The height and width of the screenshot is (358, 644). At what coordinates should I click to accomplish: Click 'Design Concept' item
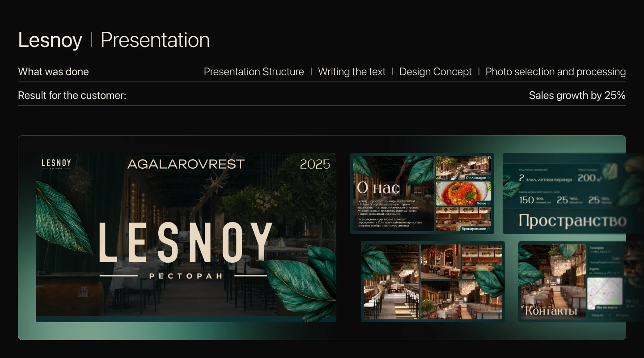tap(435, 72)
